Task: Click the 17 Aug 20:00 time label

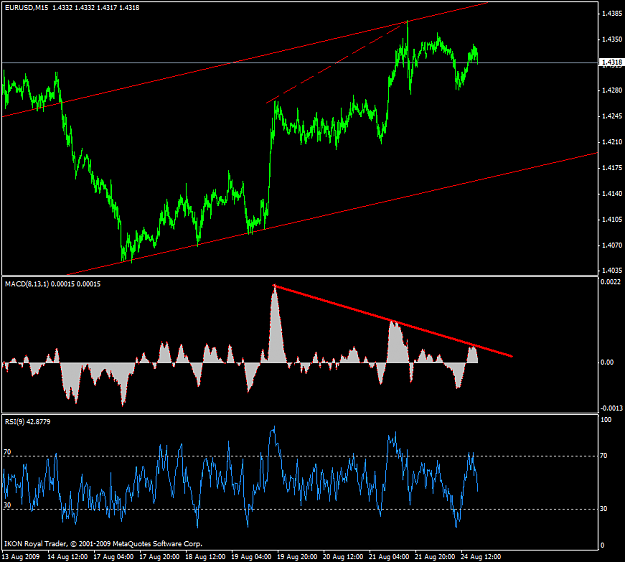Action: coord(159,556)
